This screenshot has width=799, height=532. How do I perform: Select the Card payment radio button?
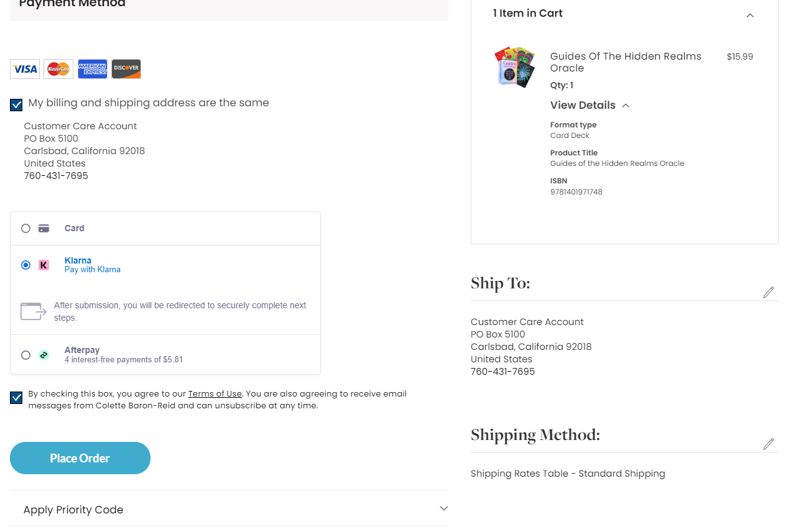click(x=25, y=228)
